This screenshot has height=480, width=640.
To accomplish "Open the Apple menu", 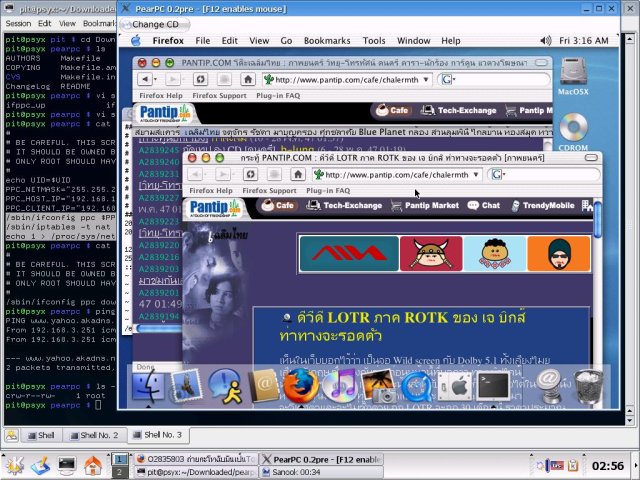I will (x=136, y=40).
